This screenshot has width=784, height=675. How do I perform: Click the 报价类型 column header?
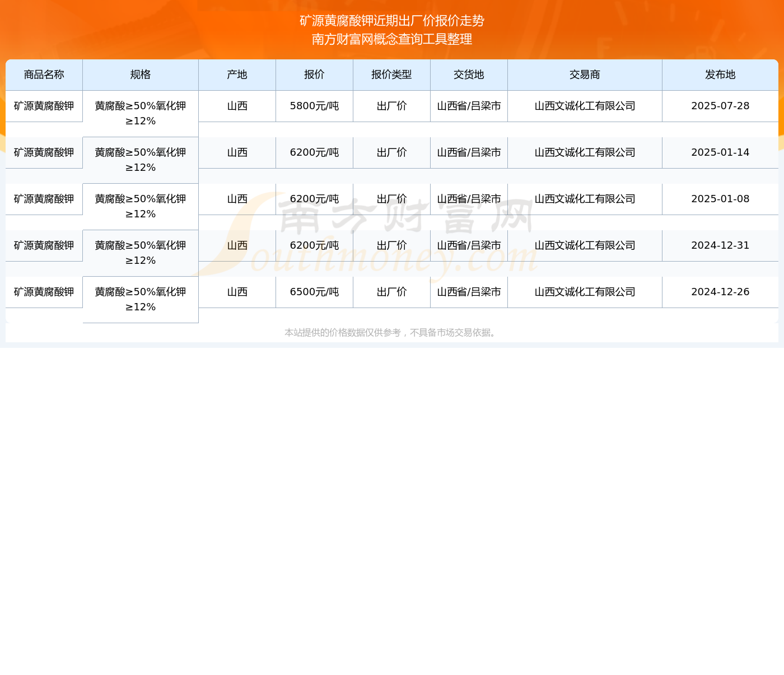click(x=392, y=75)
